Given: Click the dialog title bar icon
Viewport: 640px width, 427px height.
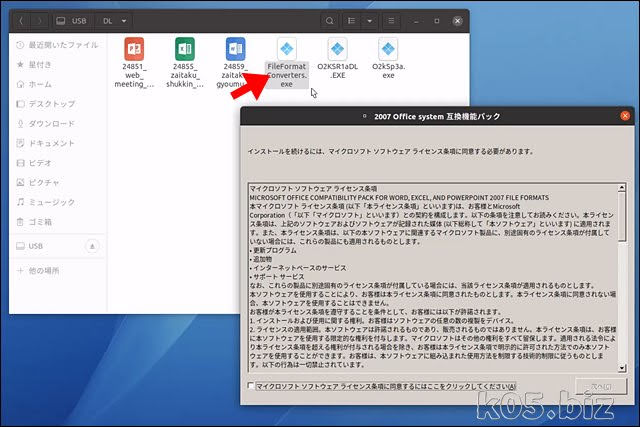Looking at the screenshot, I should pos(364,116).
